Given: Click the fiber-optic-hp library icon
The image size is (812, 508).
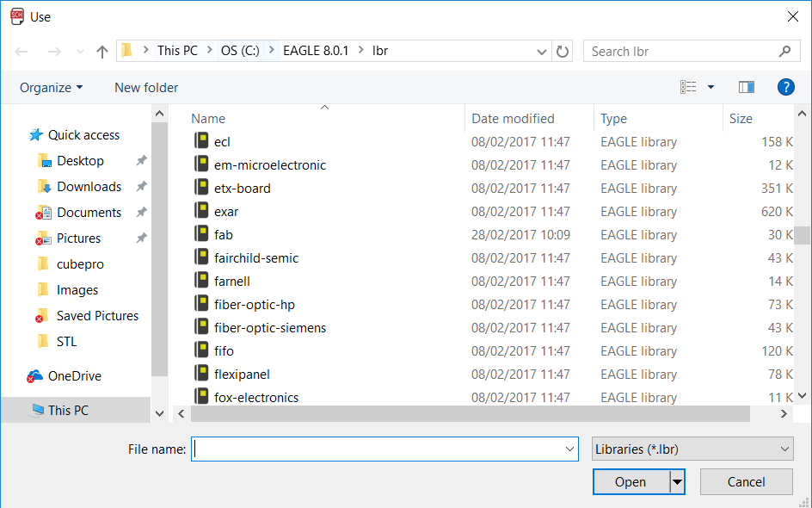Looking at the screenshot, I should pyautogui.click(x=201, y=304).
